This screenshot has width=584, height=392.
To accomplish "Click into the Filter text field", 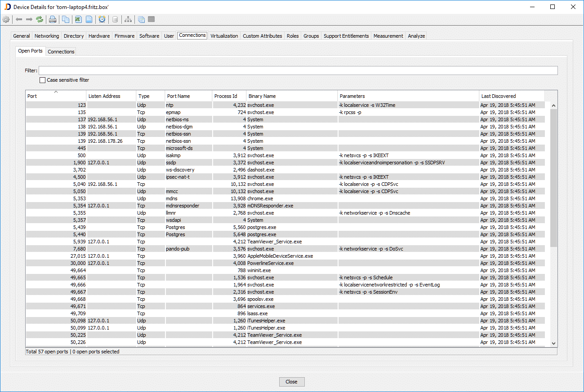I will 298,70.
